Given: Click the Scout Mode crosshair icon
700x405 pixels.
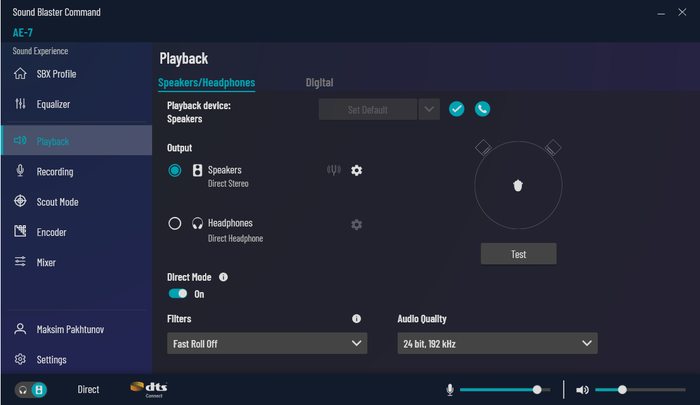Looking at the screenshot, I should (20, 201).
